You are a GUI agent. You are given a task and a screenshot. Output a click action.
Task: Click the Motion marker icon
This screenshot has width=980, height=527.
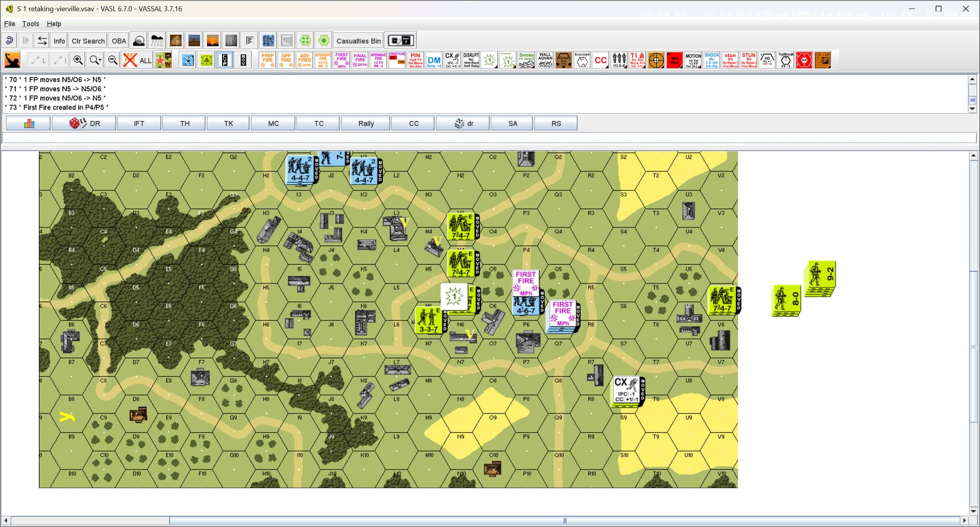pyautogui.click(x=693, y=60)
